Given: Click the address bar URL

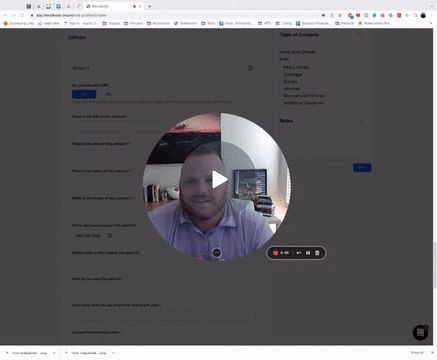Looking at the screenshot, I should [x=71, y=15].
